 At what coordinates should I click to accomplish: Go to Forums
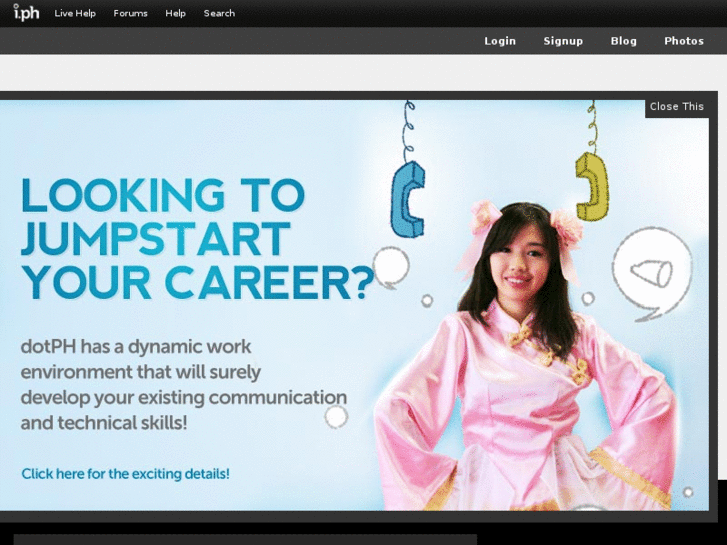[x=130, y=13]
